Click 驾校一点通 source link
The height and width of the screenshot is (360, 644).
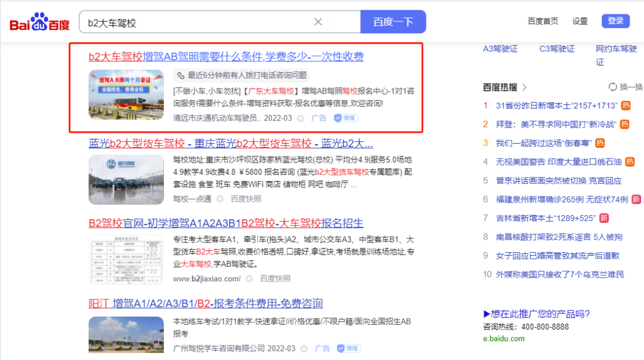pyautogui.click(x=192, y=199)
